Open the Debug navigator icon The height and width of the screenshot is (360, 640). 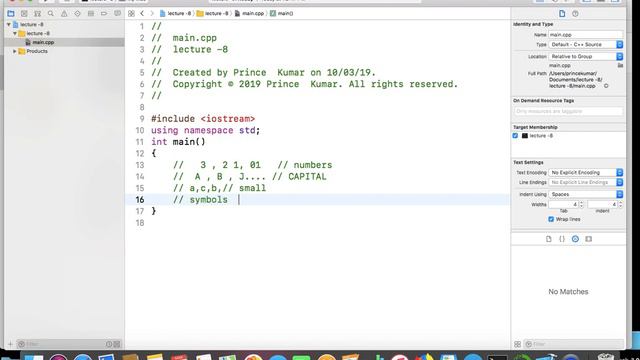[x=91, y=13]
